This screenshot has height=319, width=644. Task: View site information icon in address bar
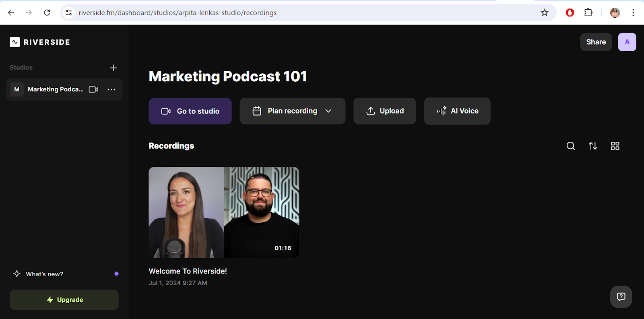69,13
